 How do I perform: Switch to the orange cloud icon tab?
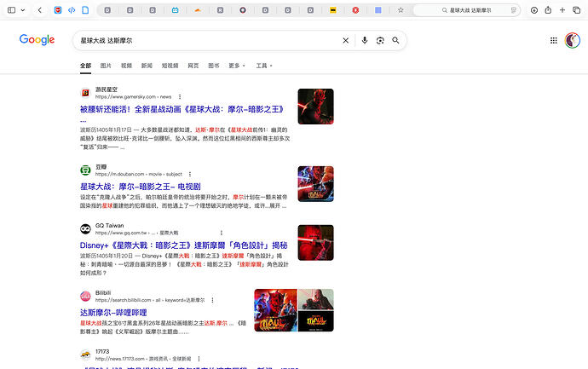point(198,10)
